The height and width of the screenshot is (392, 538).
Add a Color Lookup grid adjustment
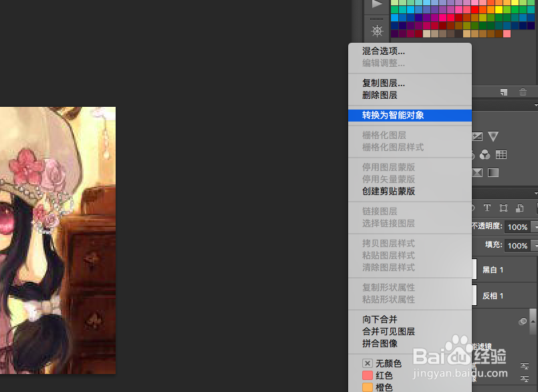[x=501, y=155]
